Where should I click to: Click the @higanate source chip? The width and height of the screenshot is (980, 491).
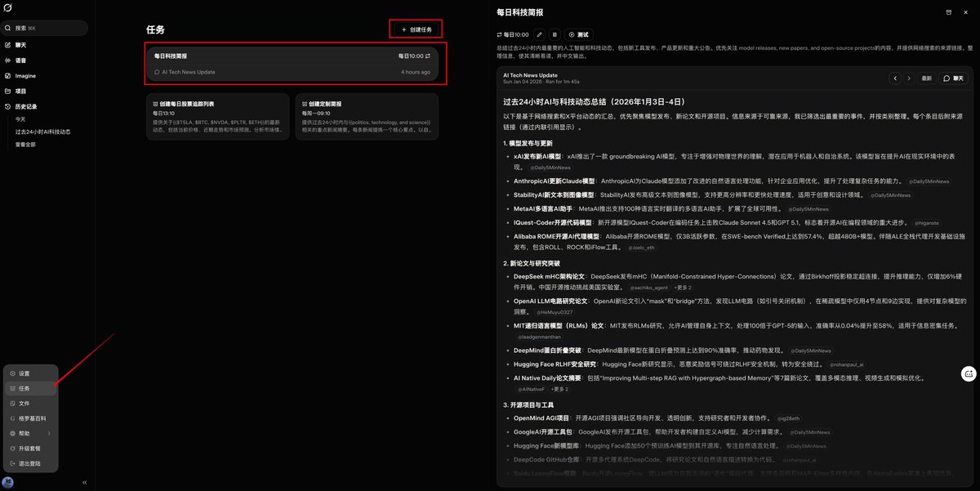tap(928, 222)
